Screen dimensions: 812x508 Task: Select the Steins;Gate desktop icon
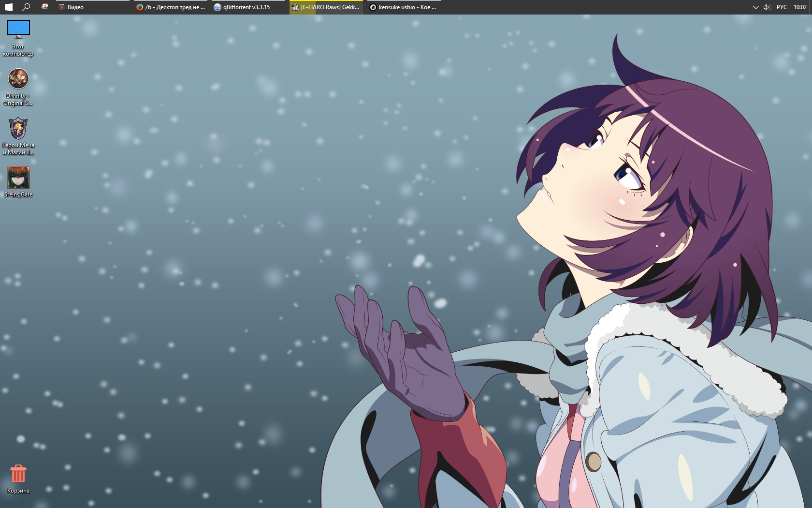(x=18, y=182)
